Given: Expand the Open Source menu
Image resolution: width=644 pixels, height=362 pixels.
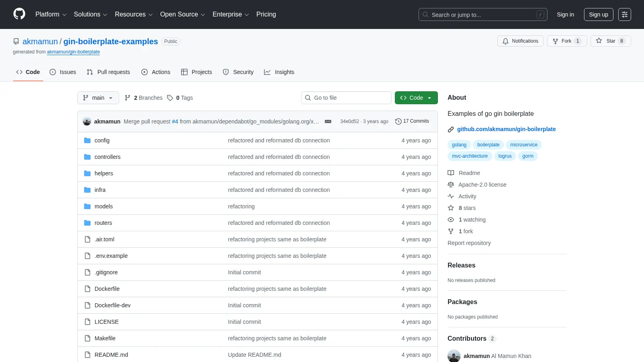Looking at the screenshot, I should pyautogui.click(x=183, y=14).
